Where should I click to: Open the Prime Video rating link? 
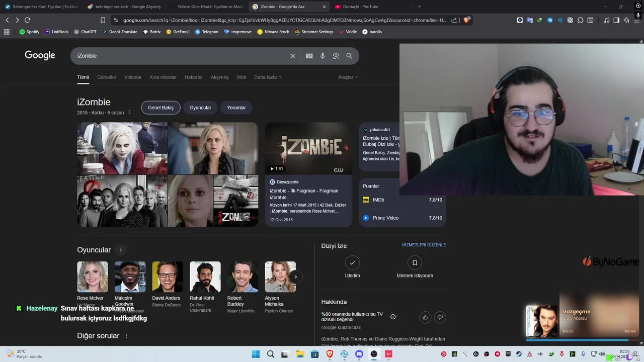click(x=403, y=218)
